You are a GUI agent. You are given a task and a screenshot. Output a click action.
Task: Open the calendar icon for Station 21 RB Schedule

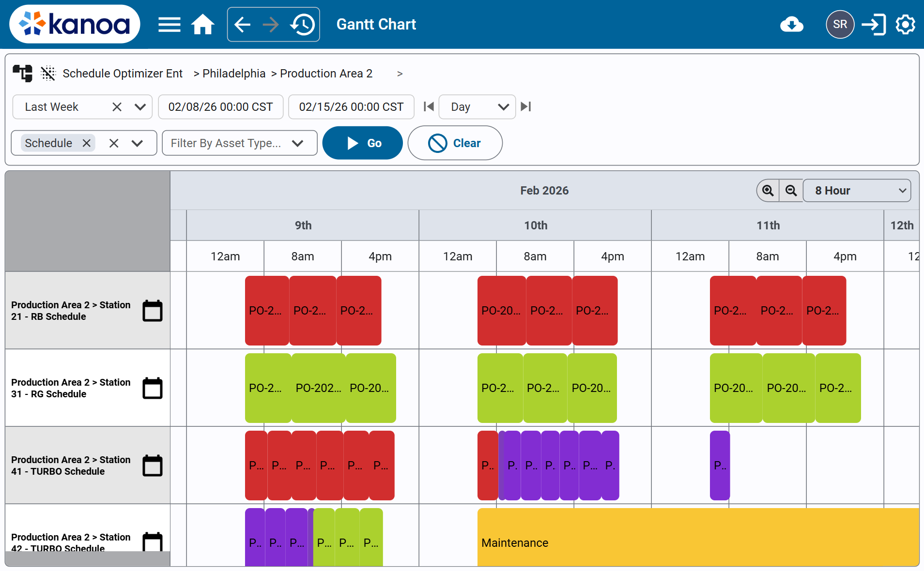[152, 310]
